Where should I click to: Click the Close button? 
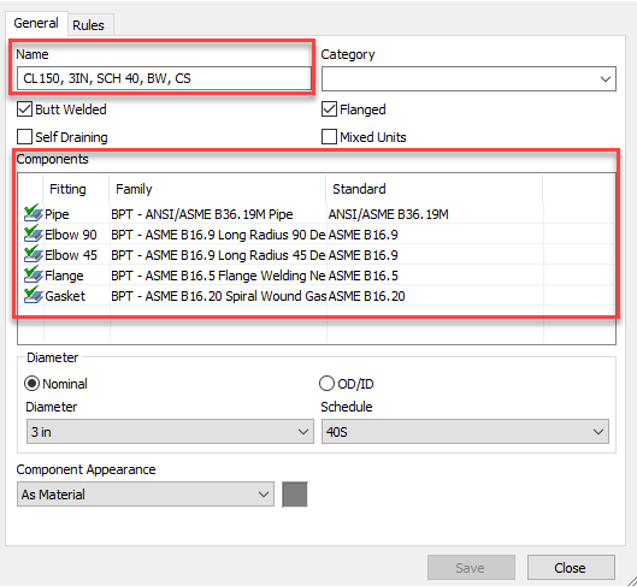pos(570,568)
